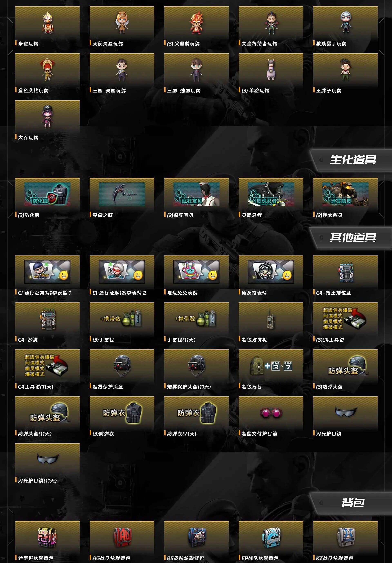Screen dimensions: 392x563
Task: Click the 超级背包 backpack icon
Action: (x=271, y=366)
